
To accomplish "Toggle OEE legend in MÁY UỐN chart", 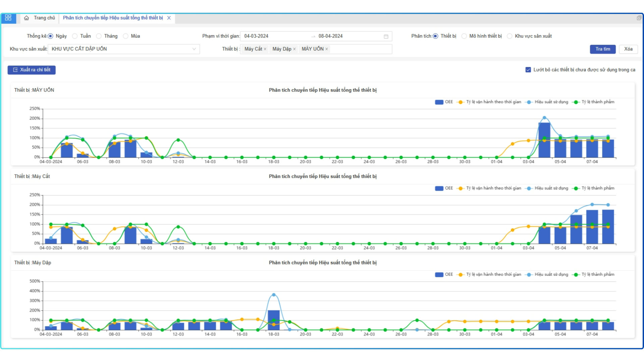I will coord(444,102).
